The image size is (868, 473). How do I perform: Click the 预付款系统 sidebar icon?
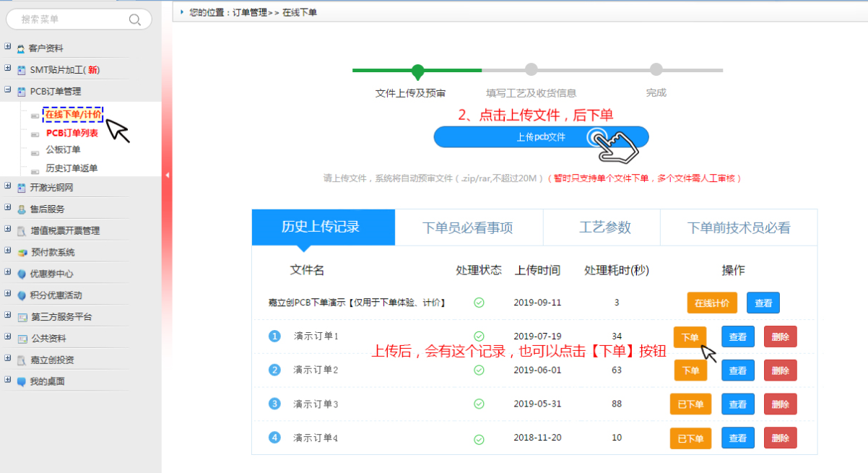tap(22, 253)
